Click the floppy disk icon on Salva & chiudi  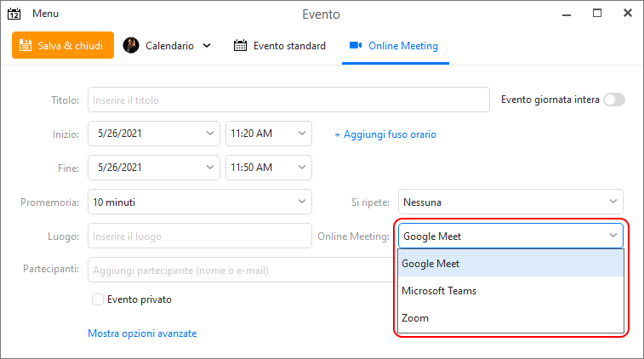(26, 45)
